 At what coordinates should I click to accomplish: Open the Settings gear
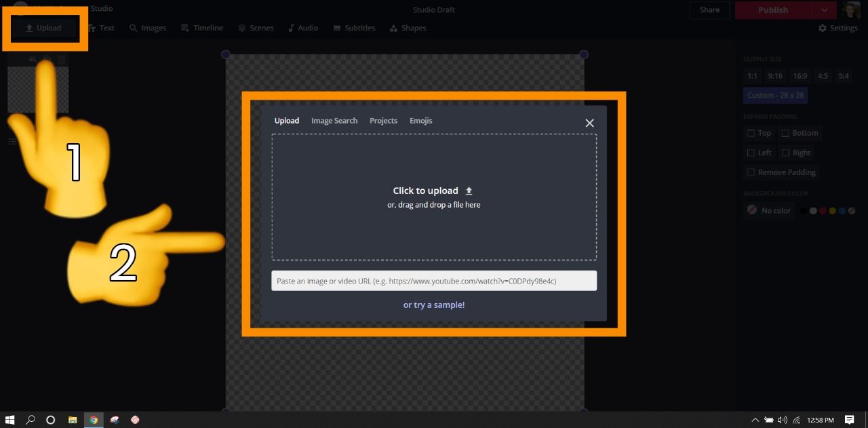pos(838,28)
